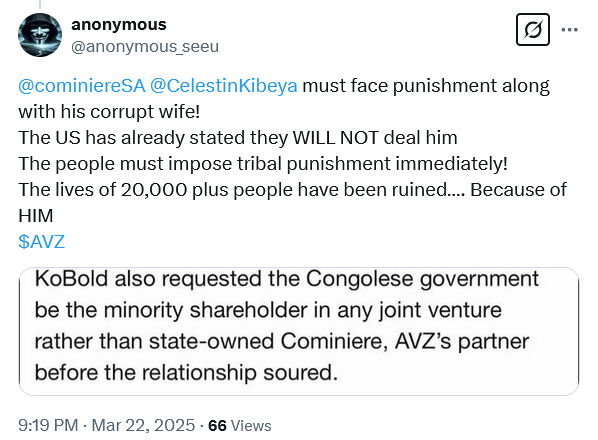Click the Mar 22, 2025 date
Image resolution: width=598 pixels, height=440 pixels.
[x=143, y=426]
